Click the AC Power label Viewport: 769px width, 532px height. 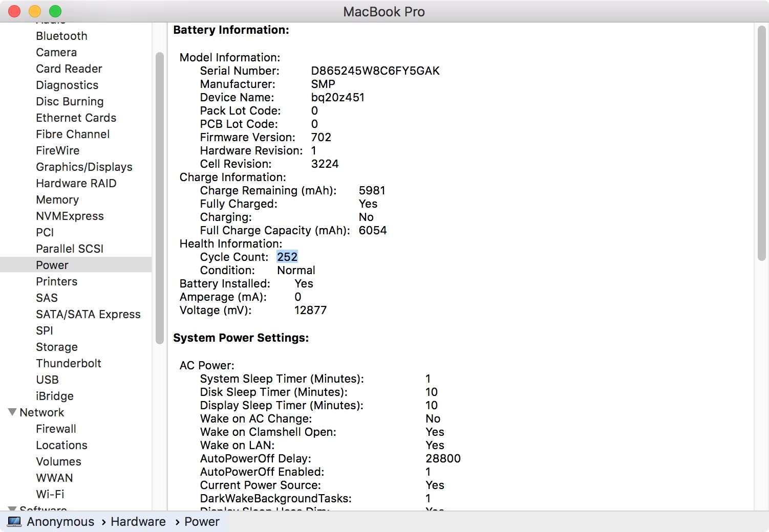pyautogui.click(x=207, y=365)
